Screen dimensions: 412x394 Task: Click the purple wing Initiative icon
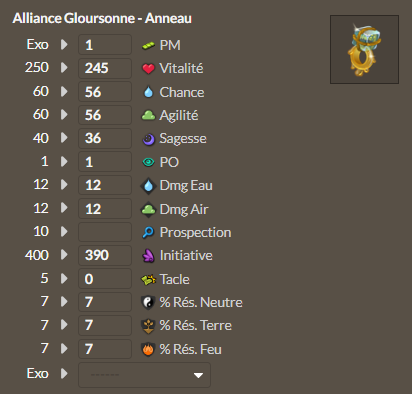(x=148, y=256)
